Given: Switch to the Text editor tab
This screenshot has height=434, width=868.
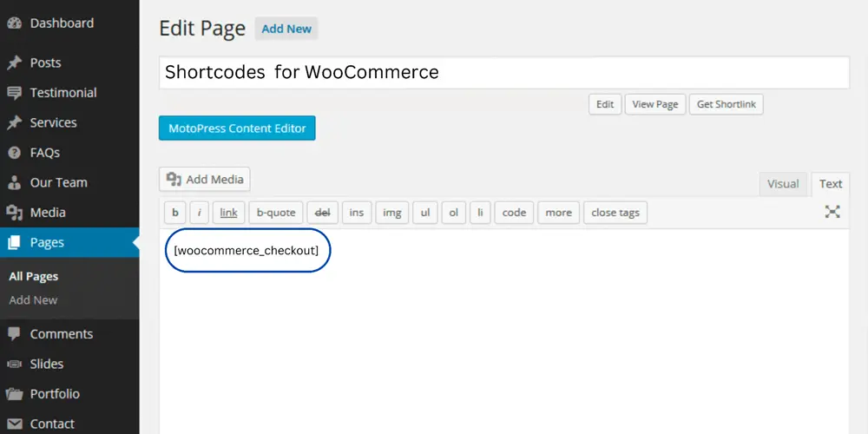Looking at the screenshot, I should [x=831, y=184].
